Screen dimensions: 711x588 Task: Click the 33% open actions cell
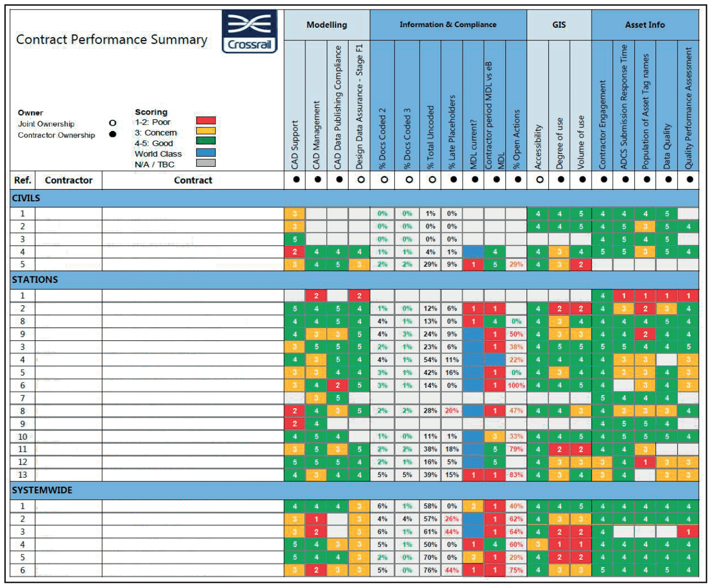click(516, 436)
